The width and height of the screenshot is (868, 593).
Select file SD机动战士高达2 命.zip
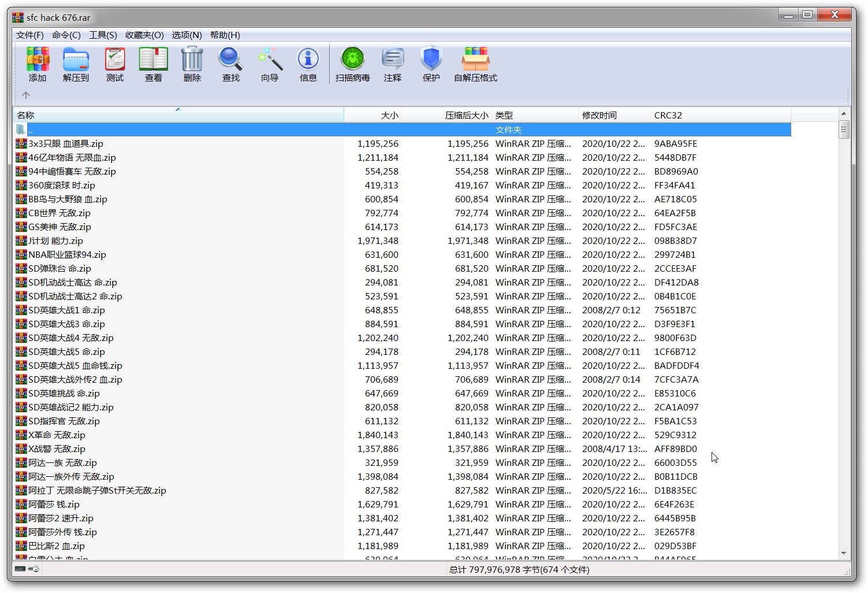pos(75,296)
